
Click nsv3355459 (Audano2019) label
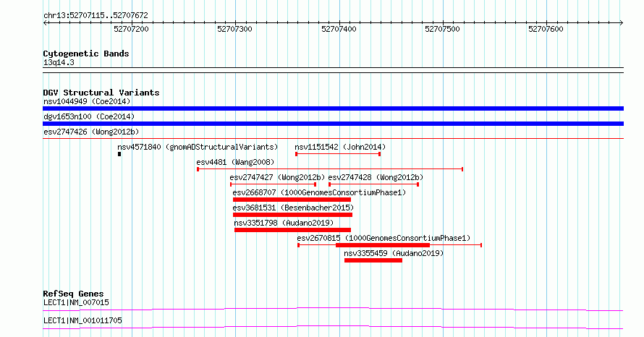394,253
